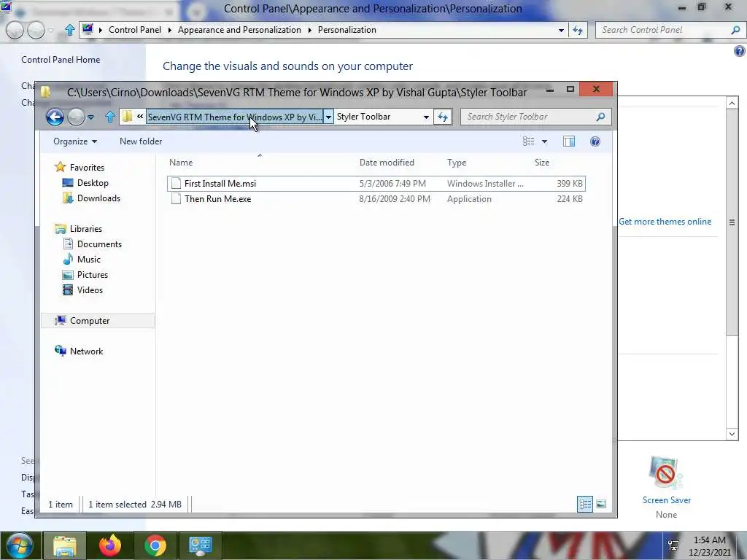747x560 pixels.
Task: Launch Google Chrome from taskbar
Action: 155,545
